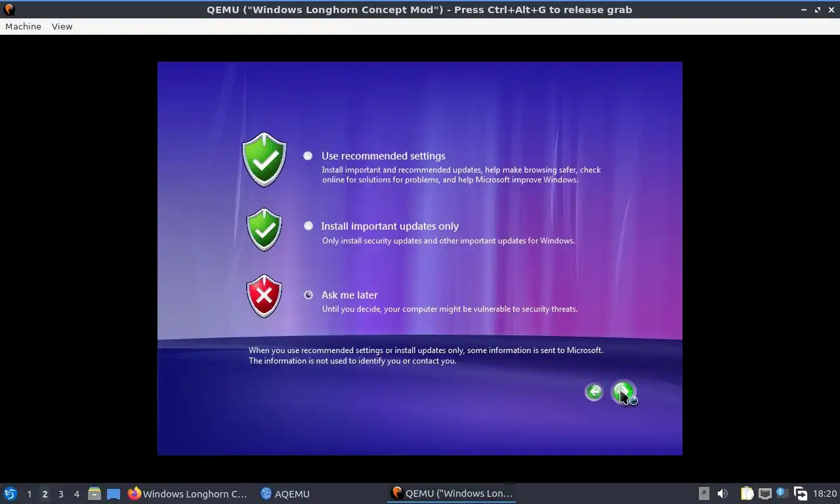Switch to AQEMU taskbar entry

285,493
